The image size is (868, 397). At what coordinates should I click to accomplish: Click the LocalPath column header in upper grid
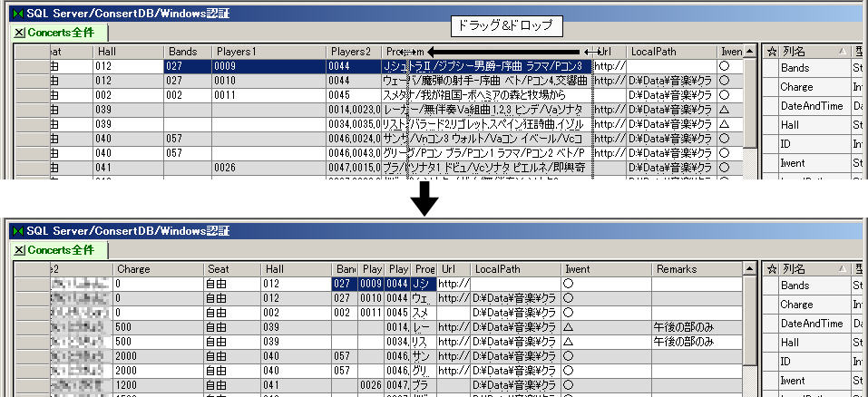[x=670, y=52]
